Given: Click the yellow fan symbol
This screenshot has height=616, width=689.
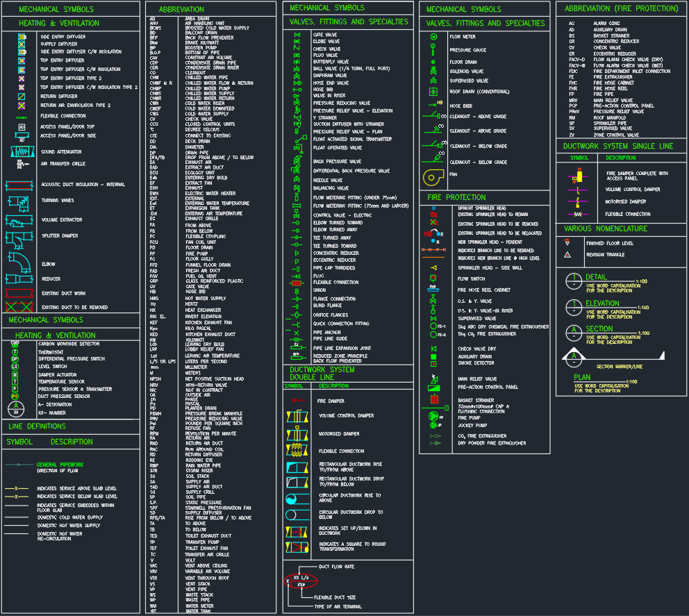Looking at the screenshot, I should coord(432,177).
